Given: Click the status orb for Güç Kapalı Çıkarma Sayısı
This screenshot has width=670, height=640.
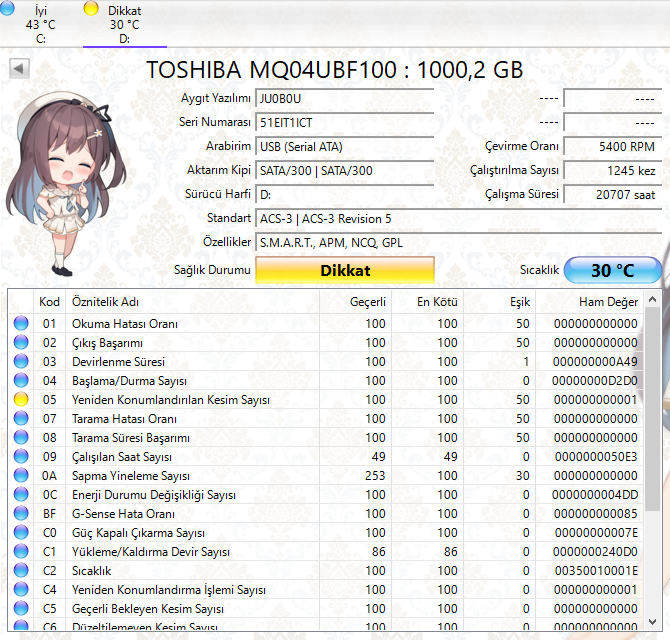Looking at the screenshot, I should tap(21, 532).
